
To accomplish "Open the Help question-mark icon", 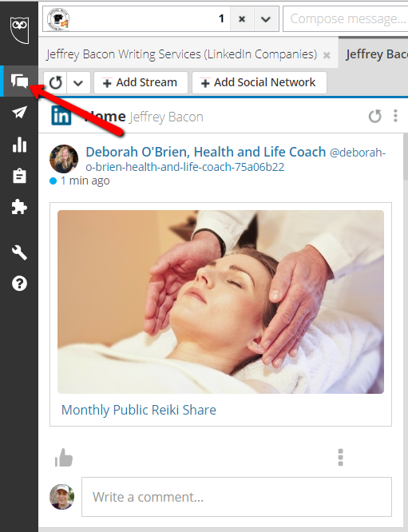I will point(19,284).
